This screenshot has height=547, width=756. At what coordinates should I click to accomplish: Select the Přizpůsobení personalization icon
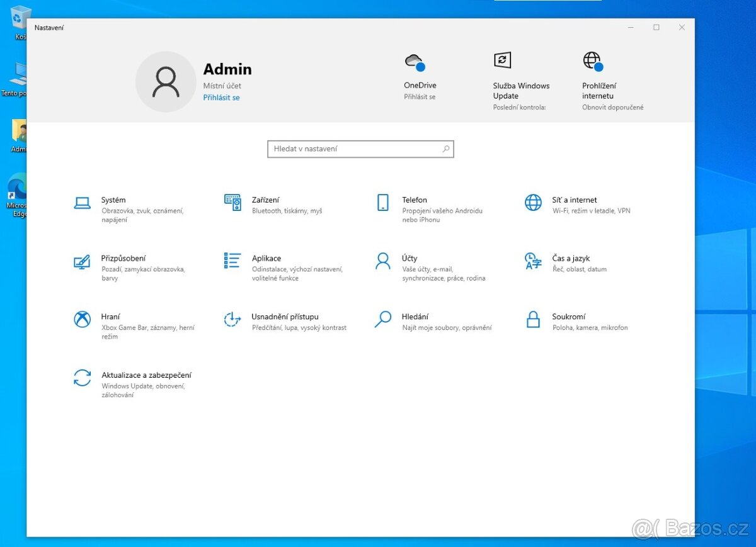coord(83,261)
